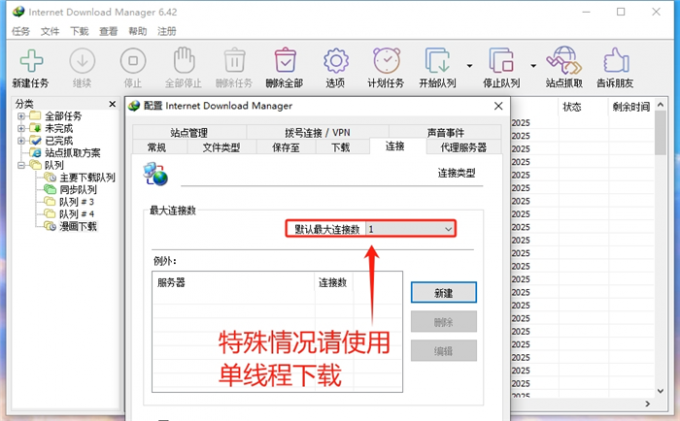Switch to 拨号连接 / VPN tab
This screenshot has width=680, height=421.
[317, 132]
